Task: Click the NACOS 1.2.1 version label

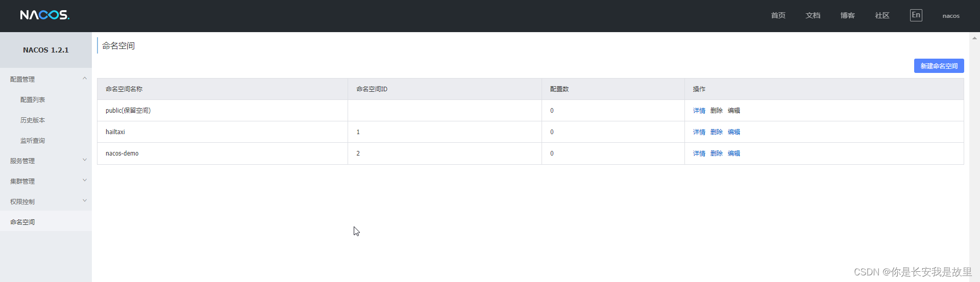Action: pyautogui.click(x=46, y=50)
